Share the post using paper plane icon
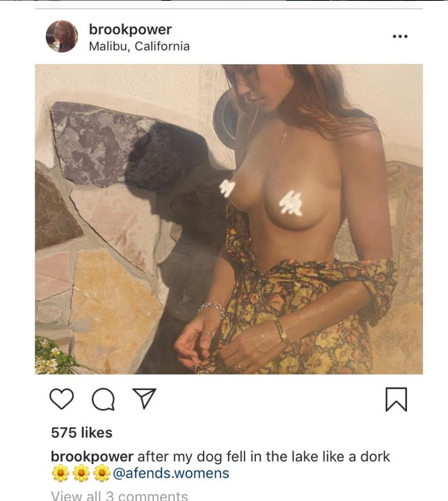 [144, 399]
